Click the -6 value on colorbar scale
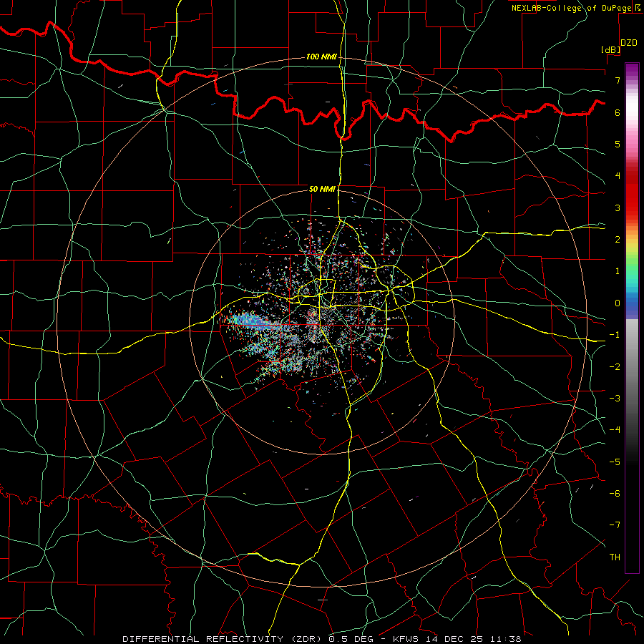 point(615,494)
